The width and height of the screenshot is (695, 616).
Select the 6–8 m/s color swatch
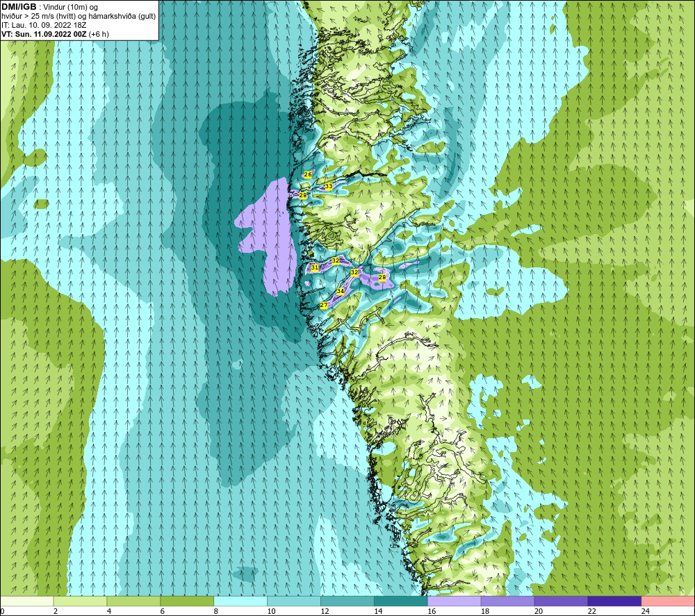click(187, 601)
